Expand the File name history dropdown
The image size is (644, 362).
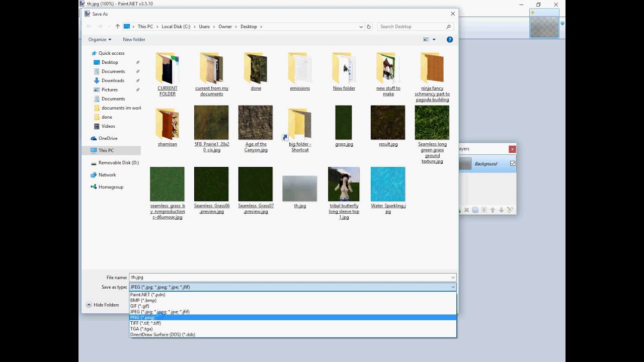point(453,278)
